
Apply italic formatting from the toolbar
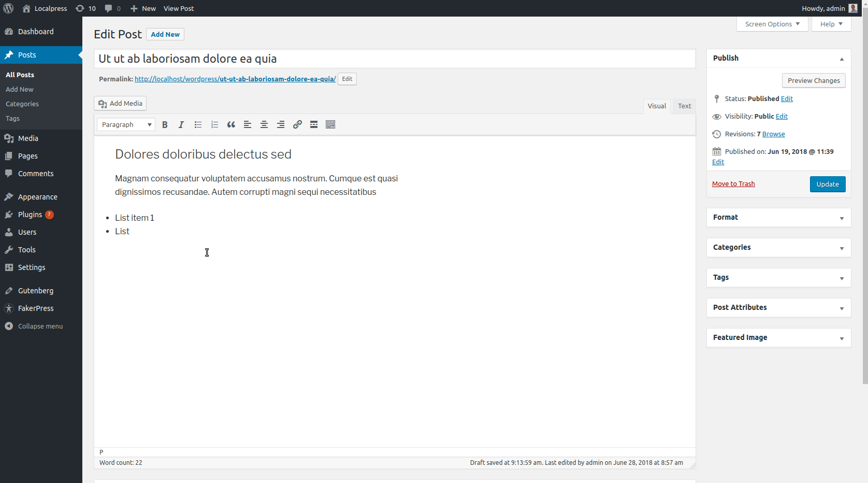(x=181, y=124)
